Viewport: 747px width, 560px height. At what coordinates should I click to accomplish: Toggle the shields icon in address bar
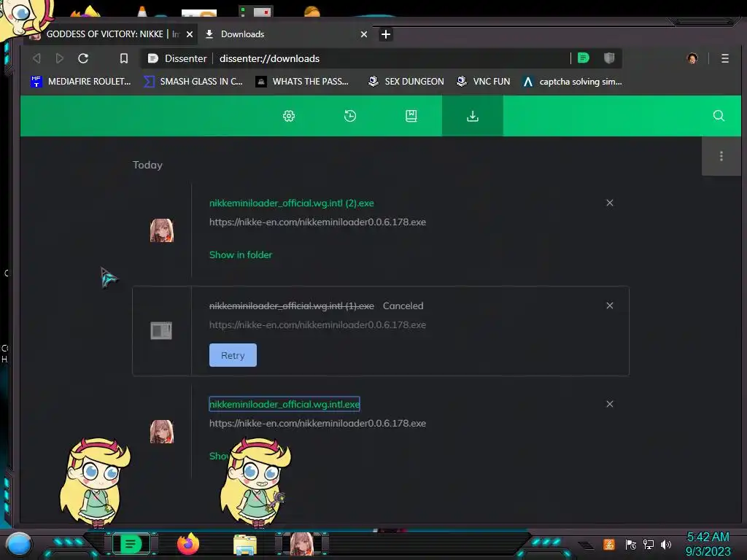pyautogui.click(x=609, y=58)
